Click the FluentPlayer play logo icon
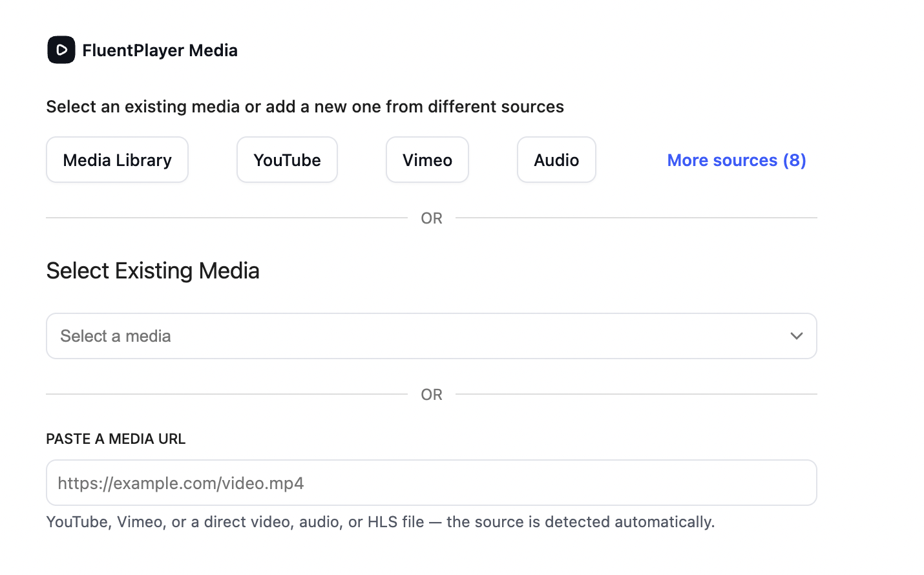This screenshot has height=575, width=924. 61,50
